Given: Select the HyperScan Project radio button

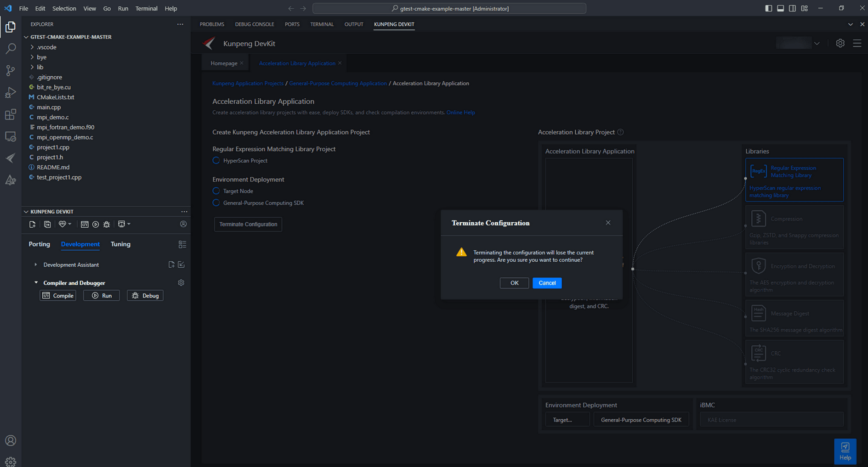Looking at the screenshot, I should (216, 161).
